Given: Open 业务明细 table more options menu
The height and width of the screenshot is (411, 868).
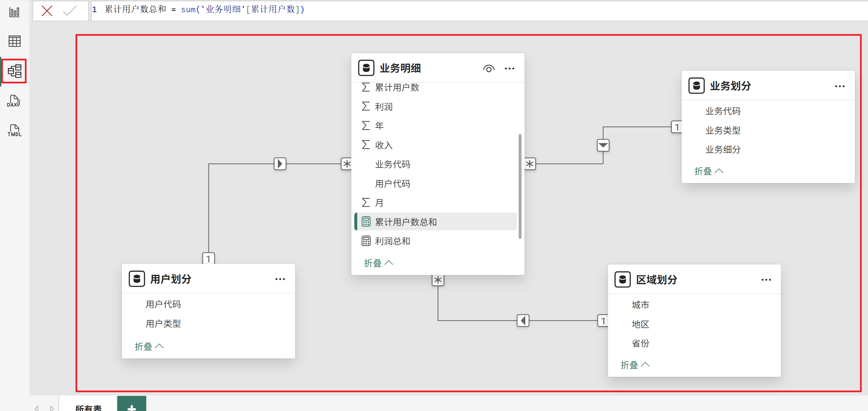Looking at the screenshot, I should point(509,69).
